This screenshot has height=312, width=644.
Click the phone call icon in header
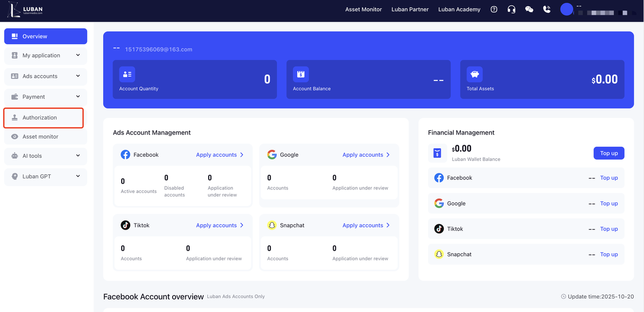[x=547, y=10]
